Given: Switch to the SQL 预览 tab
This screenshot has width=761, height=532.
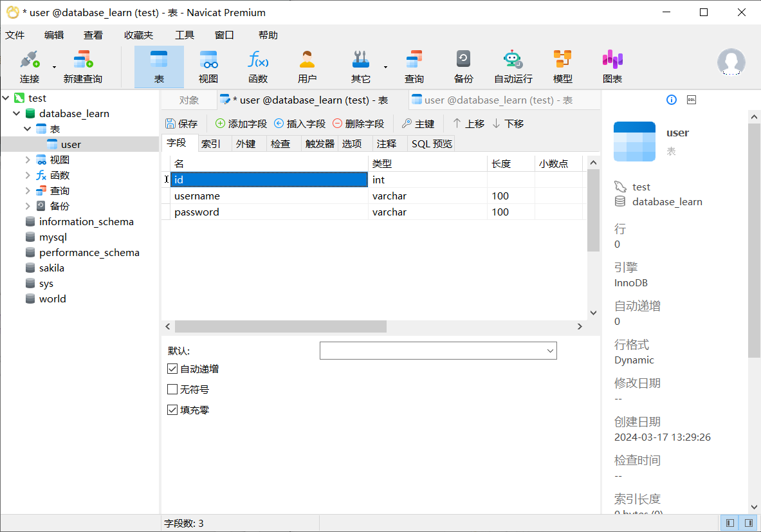Looking at the screenshot, I should [x=432, y=144].
